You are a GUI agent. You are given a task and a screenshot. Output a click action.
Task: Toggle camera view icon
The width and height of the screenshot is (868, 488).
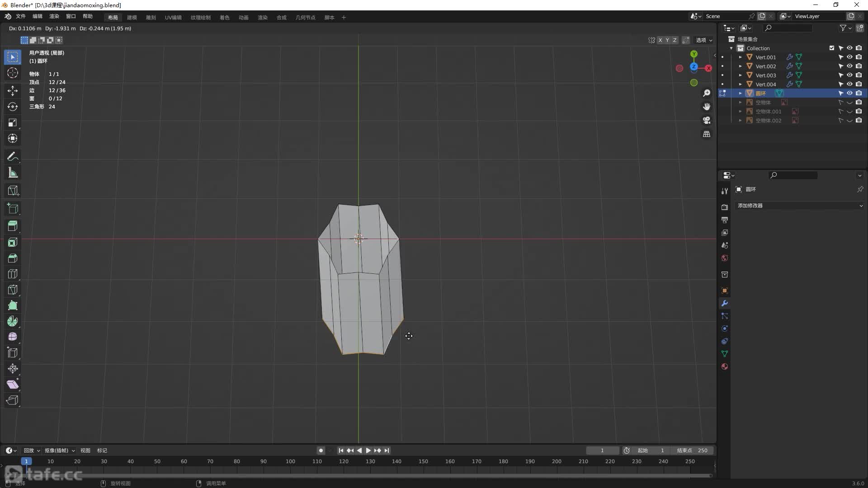click(x=707, y=120)
